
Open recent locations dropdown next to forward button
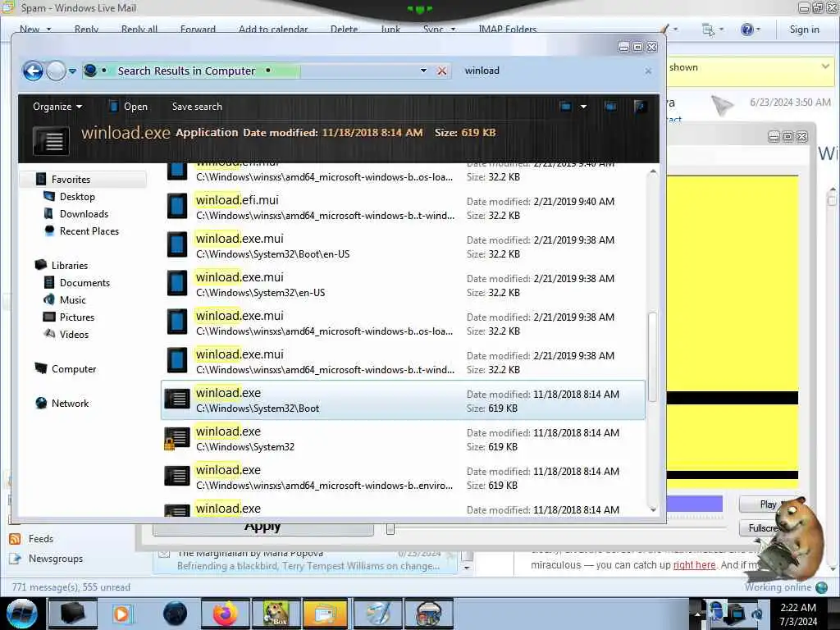pos(72,71)
